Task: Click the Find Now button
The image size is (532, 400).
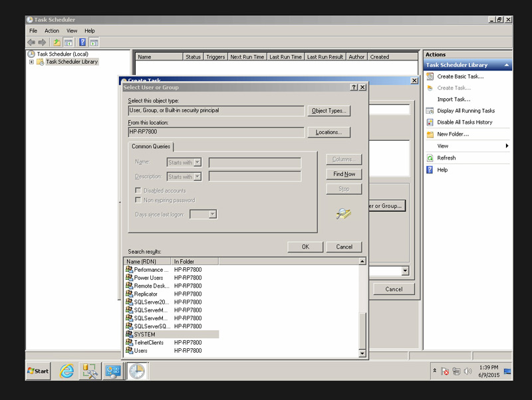Action: coord(344,174)
